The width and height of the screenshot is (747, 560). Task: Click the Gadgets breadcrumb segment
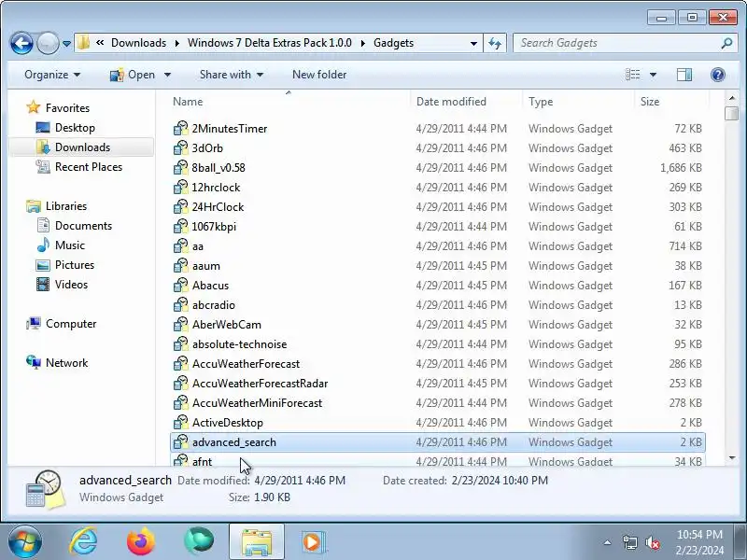point(393,43)
